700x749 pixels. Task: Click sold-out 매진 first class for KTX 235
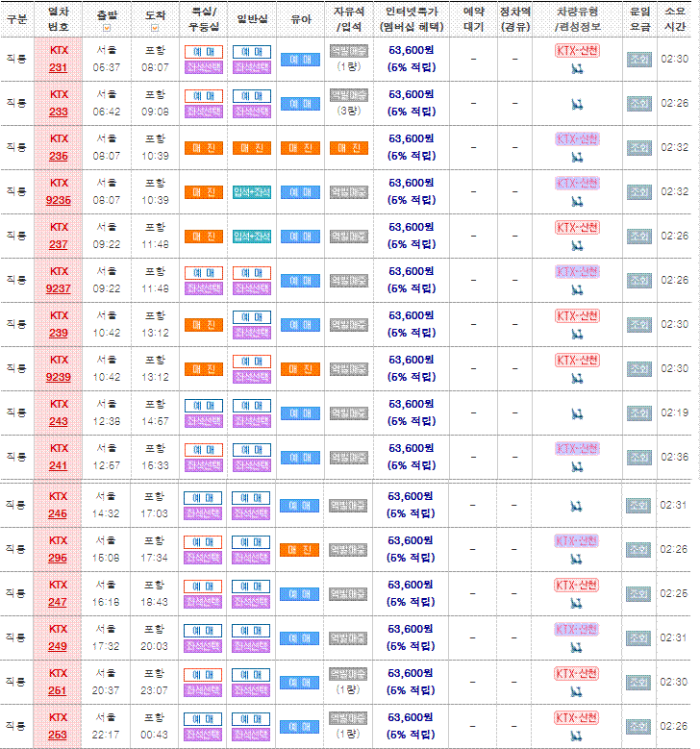coord(204,148)
